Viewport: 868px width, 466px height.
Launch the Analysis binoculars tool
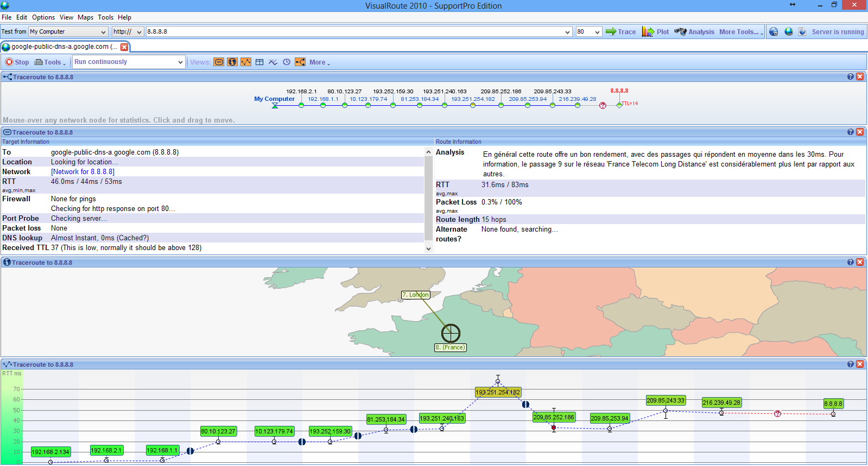tap(694, 31)
